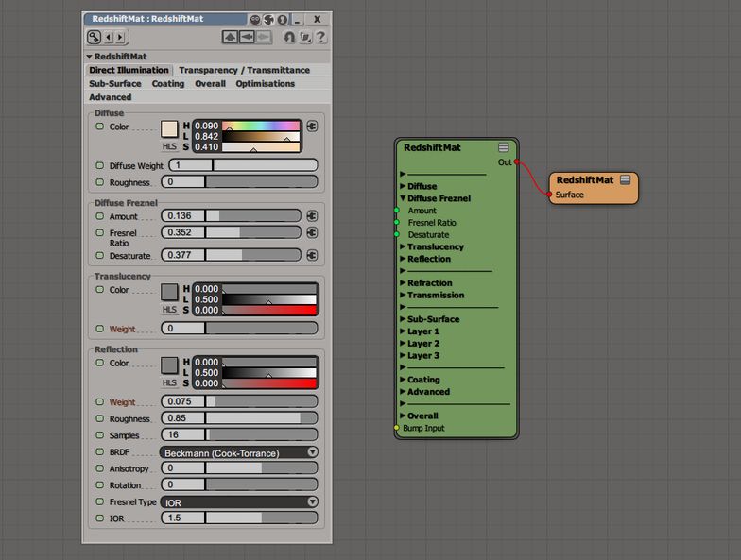Click the Diffuse color swatch
The width and height of the screenshot is (741, 560).
[169, 128]
